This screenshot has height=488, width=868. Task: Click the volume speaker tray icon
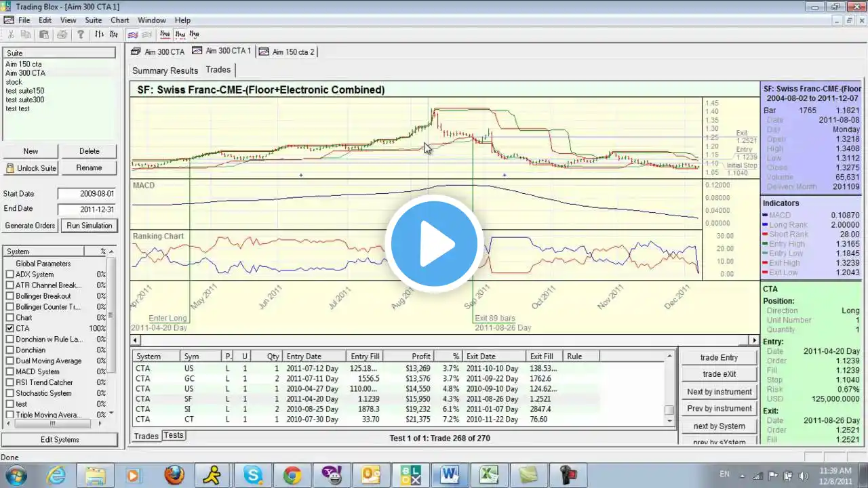803,475
